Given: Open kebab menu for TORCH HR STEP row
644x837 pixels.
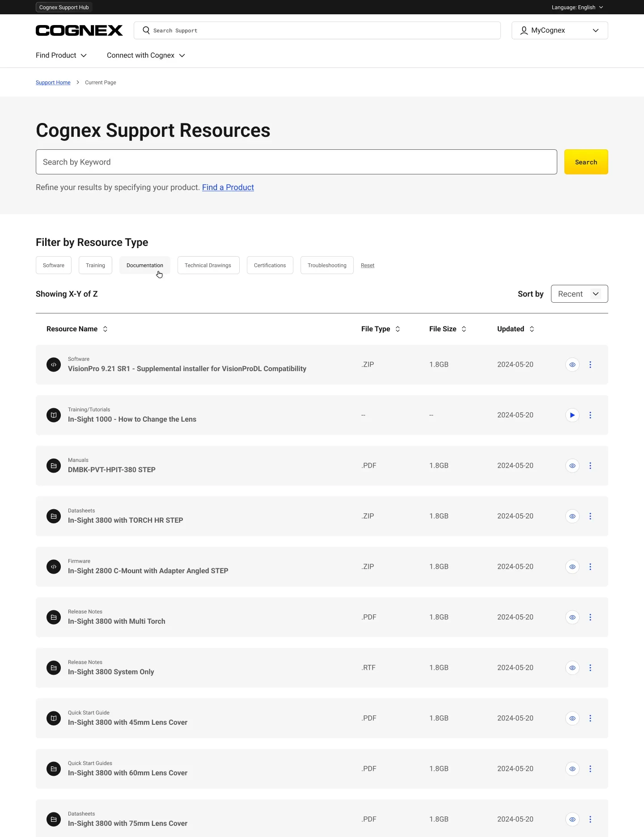Looking at the screenshot, I should tap(590, 516).
